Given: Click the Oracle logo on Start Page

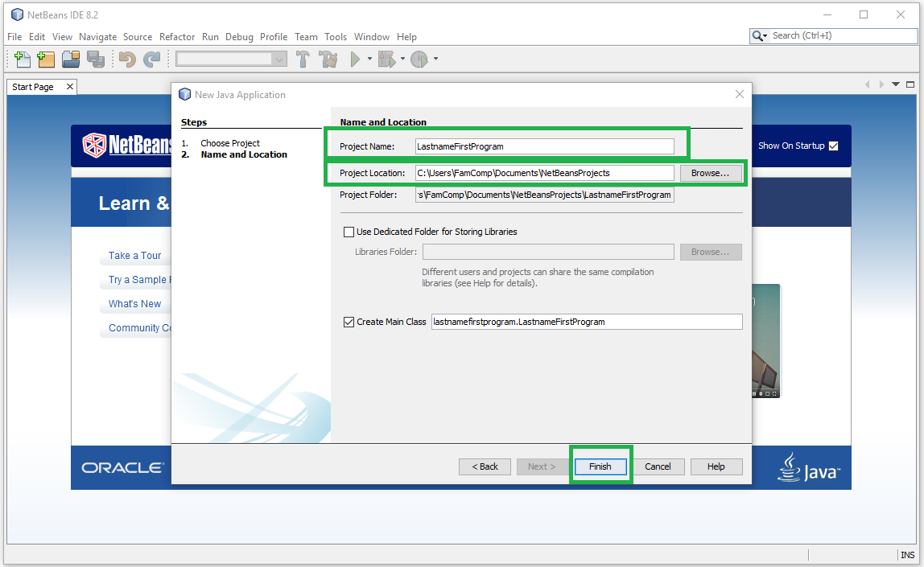Looking at the screenshot, I should (x=122, y=468).
